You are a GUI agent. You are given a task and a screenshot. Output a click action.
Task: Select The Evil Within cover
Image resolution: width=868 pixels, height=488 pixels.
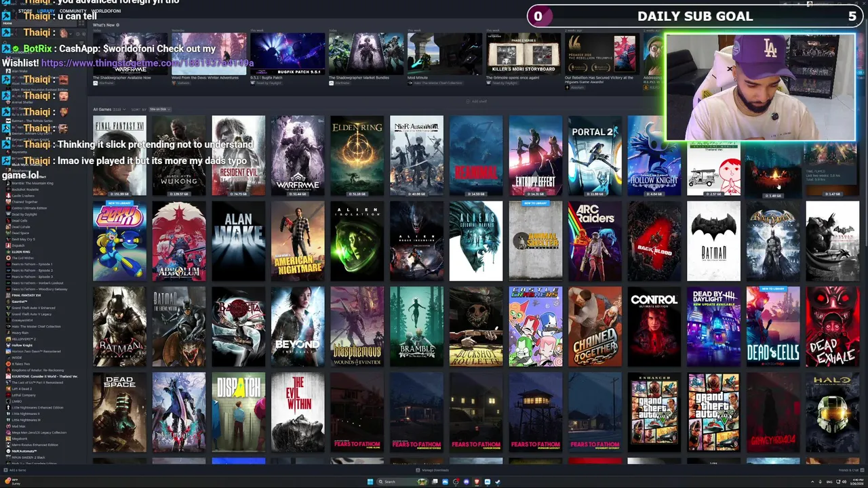pos(298,412)
